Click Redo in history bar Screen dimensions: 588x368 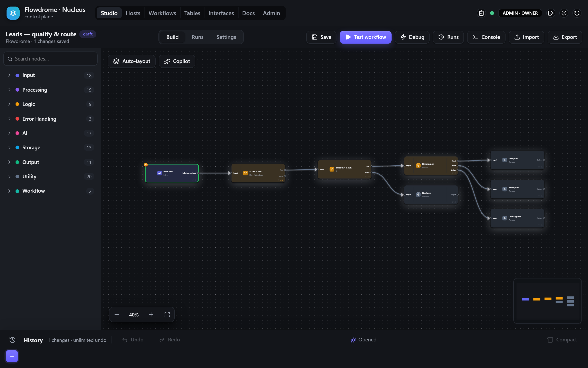(x=170, y=340)
